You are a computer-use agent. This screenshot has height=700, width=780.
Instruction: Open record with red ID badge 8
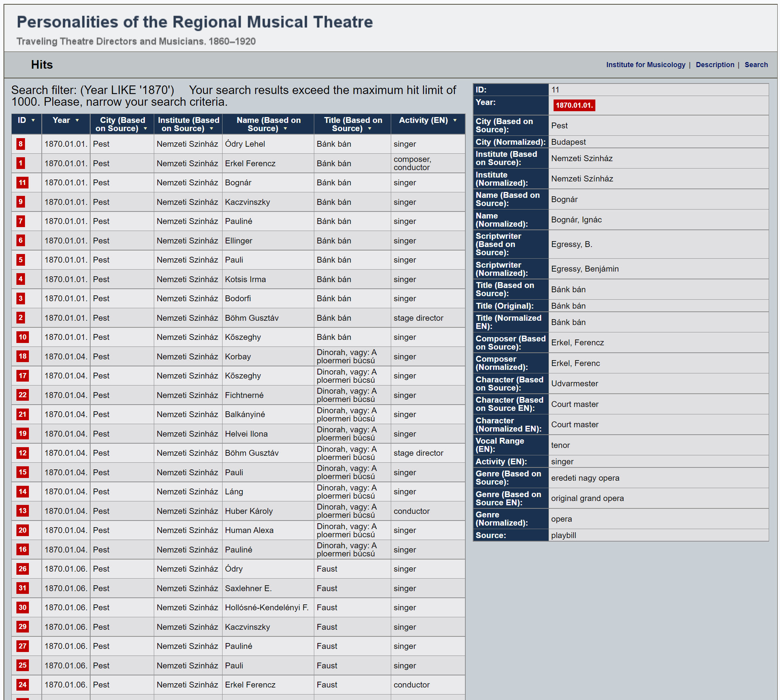[21, 144]
